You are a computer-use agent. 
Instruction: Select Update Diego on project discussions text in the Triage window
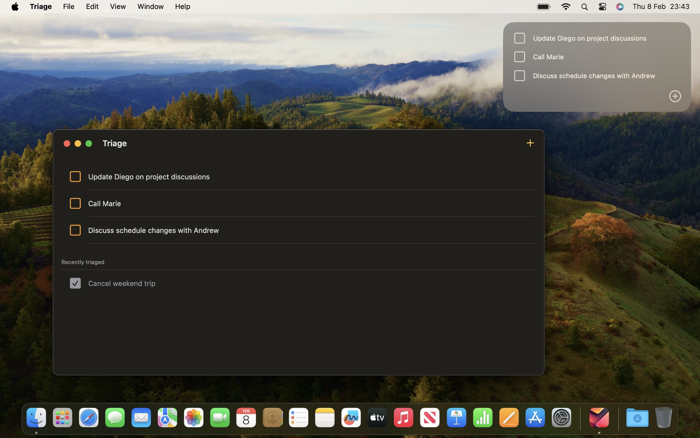point(149,176)
